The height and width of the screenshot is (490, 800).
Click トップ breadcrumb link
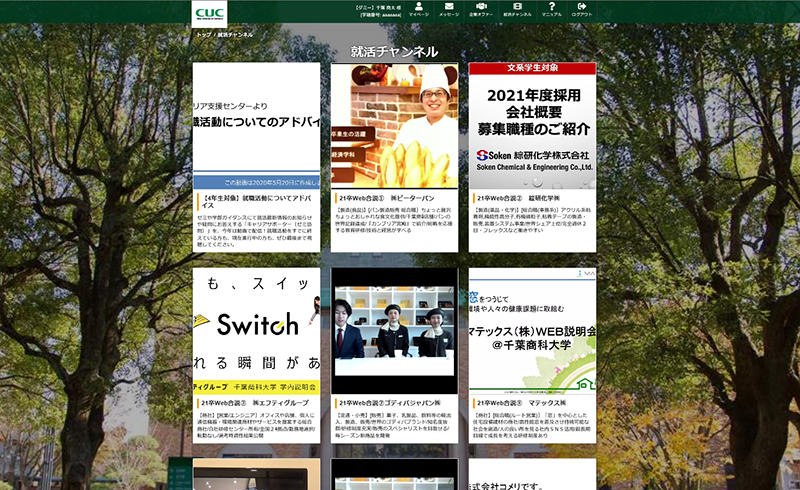(203, 34)
